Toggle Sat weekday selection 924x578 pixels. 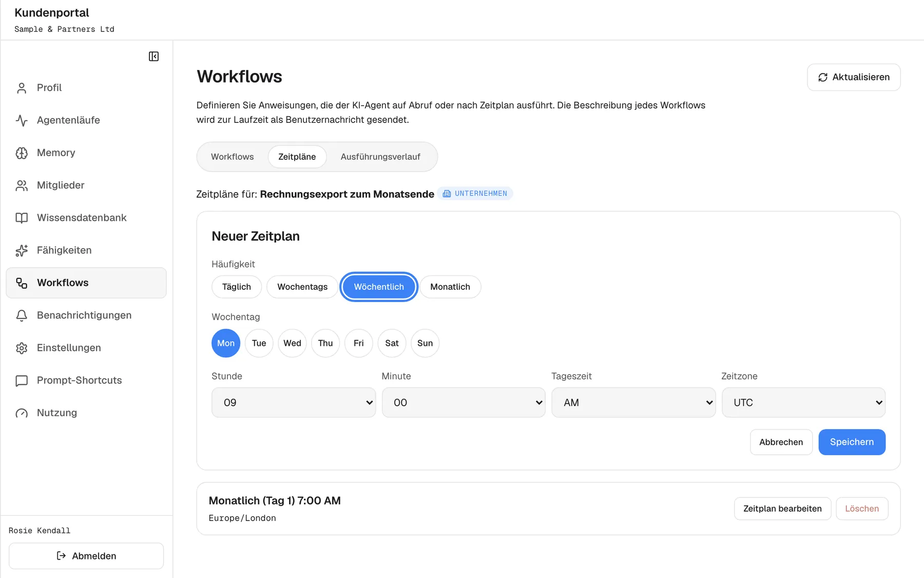(392, 343)
